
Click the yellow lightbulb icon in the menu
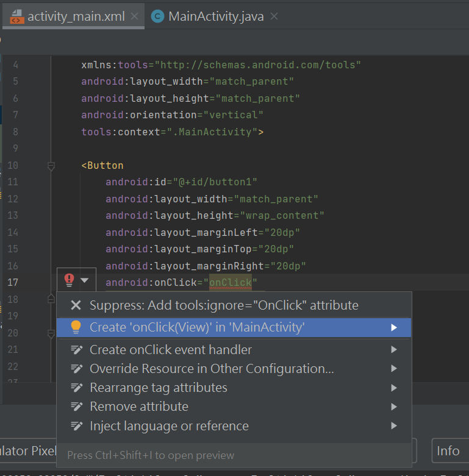76,327
